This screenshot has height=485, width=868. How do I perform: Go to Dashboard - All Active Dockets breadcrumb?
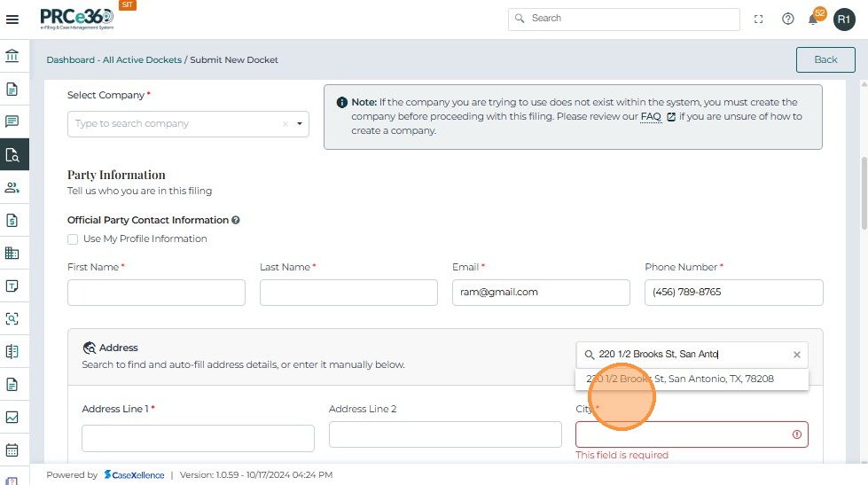pyautogui.click(x=113, y=60)
